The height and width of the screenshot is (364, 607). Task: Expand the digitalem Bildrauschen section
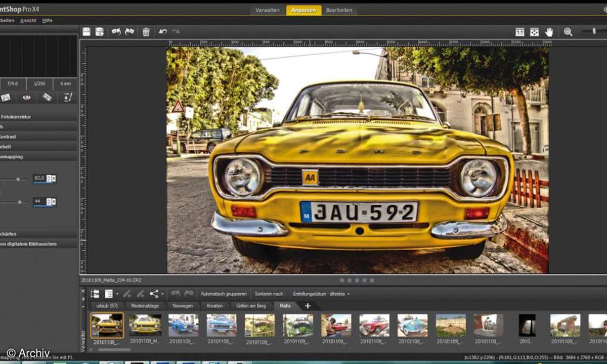pos(38,244)
